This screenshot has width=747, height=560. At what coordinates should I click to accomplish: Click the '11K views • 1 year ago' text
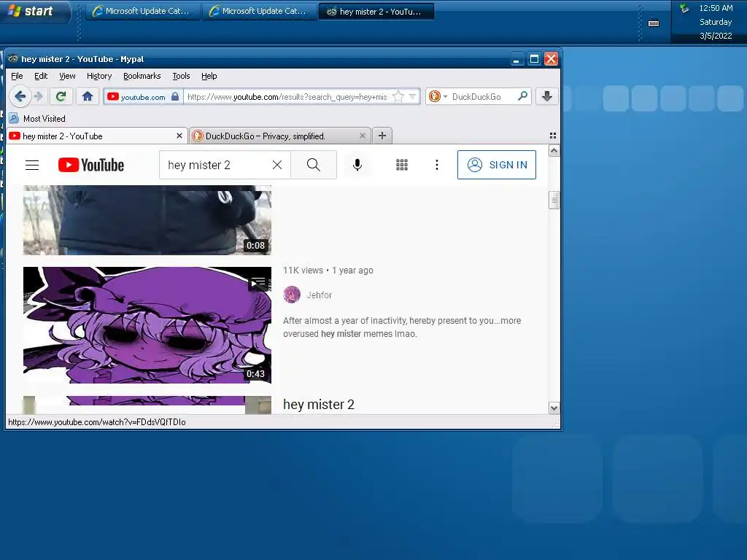(x=328, y=270)
